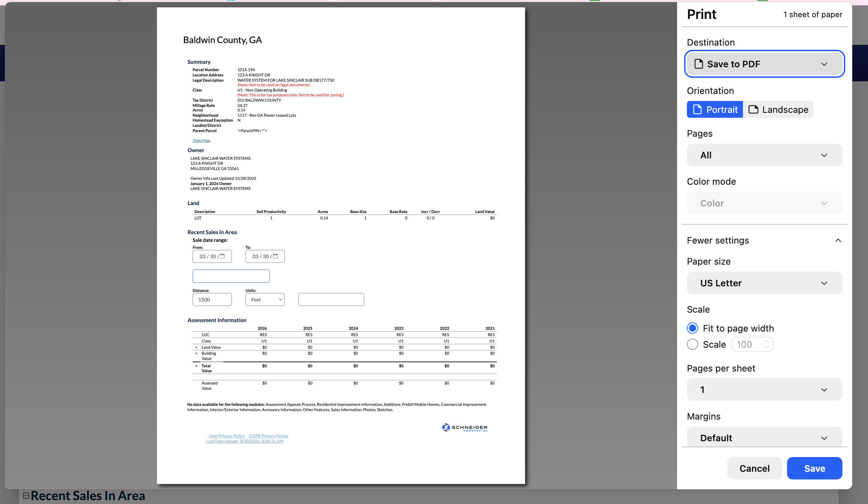
Task: Switch to Landscape orientation
Action: click(x=778, y=110)
